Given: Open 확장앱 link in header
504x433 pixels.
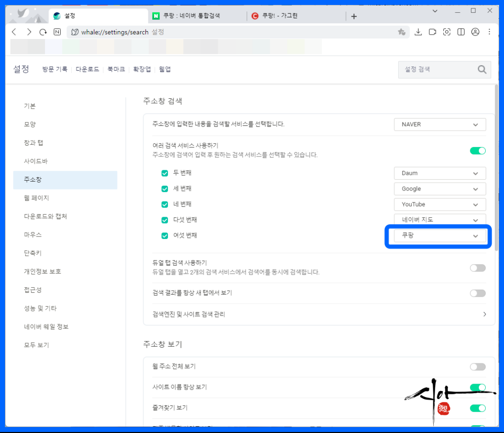Looking at the screenshot, I should tap(142, 70).
